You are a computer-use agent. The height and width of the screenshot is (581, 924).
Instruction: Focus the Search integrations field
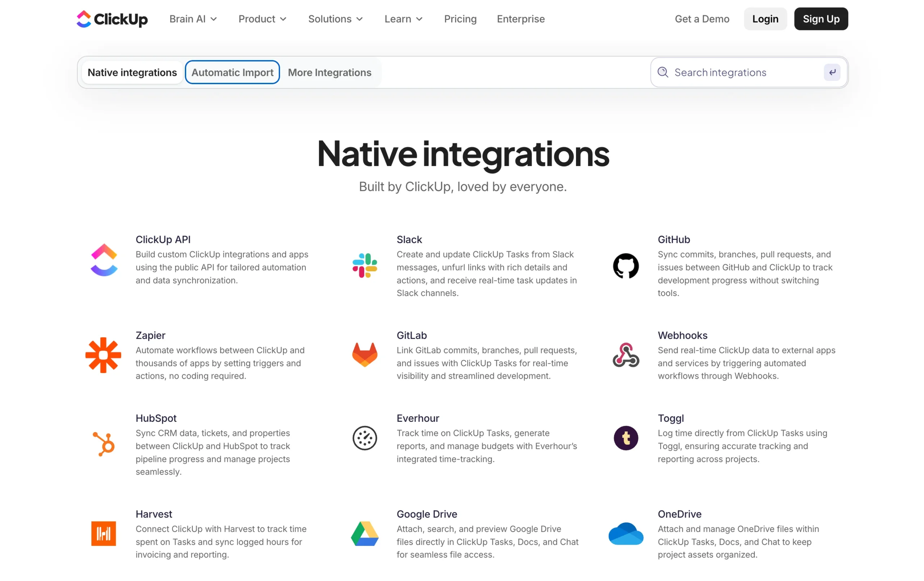[748, 72]
